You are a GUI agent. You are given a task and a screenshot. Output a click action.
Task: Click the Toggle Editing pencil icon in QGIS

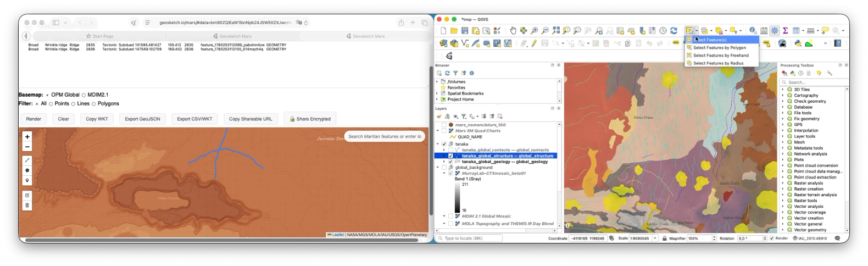click(x=533, y=43)
